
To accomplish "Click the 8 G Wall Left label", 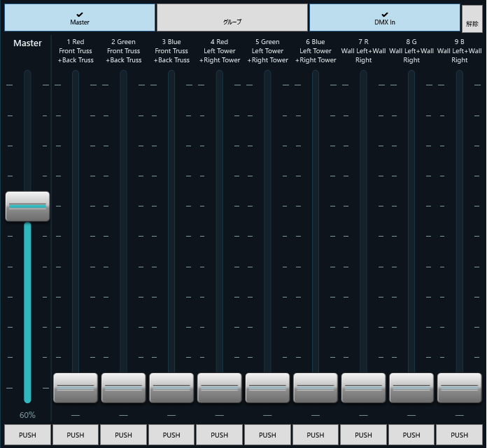I will click(x=411, y=51).
